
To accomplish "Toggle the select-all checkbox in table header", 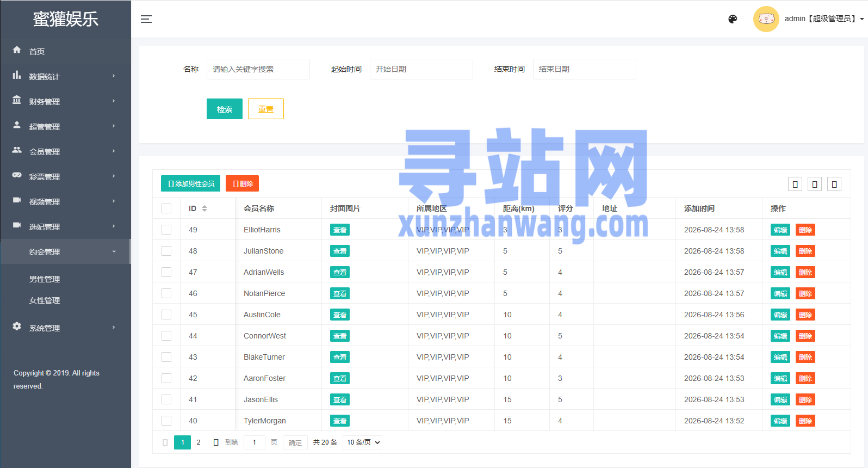I will click(x=166, y=208).
